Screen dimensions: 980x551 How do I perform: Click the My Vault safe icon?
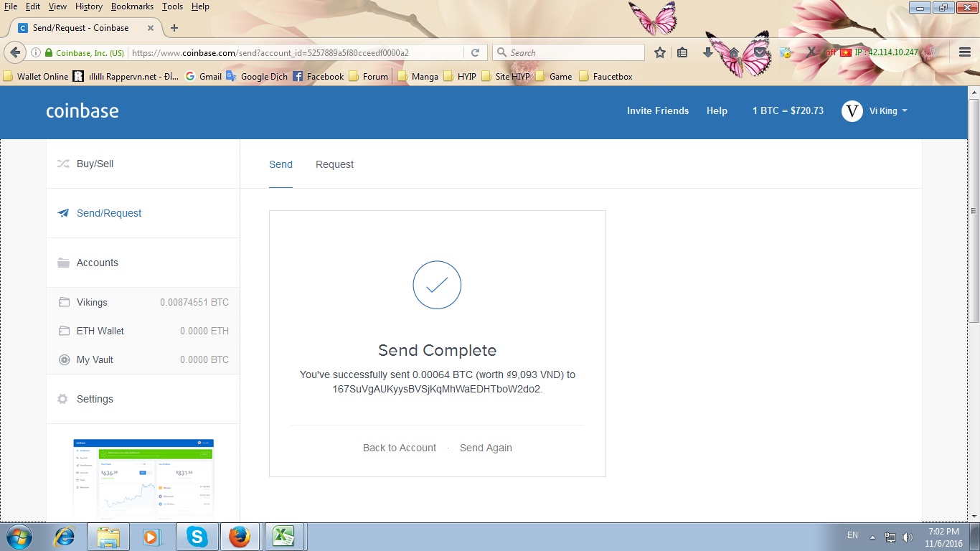[x=64, y=359]
